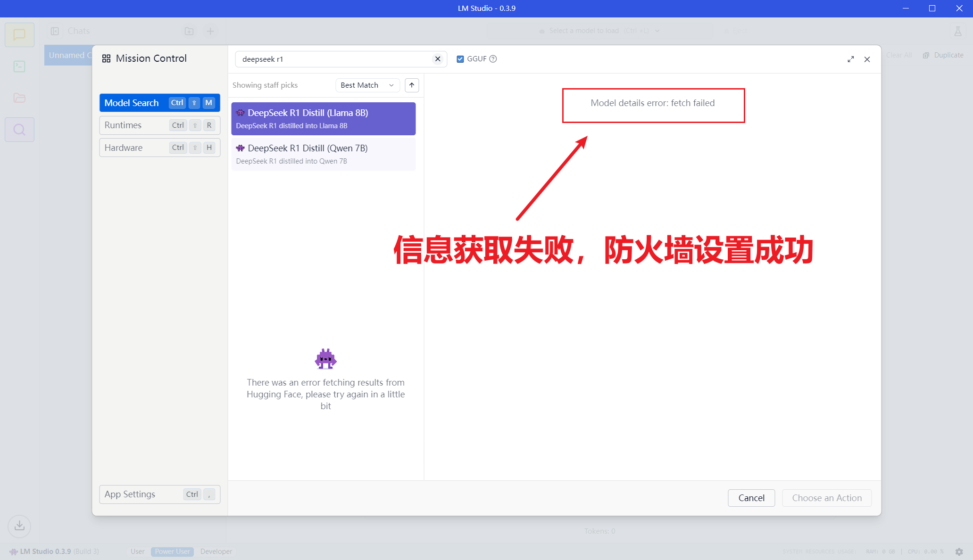Switch to Model Search tab
This screenshot has height=560, width=973.
coord(159,103)
